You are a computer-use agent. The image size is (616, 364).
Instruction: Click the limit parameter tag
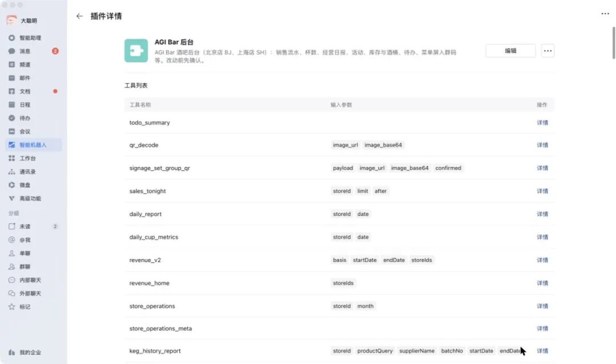363,191
